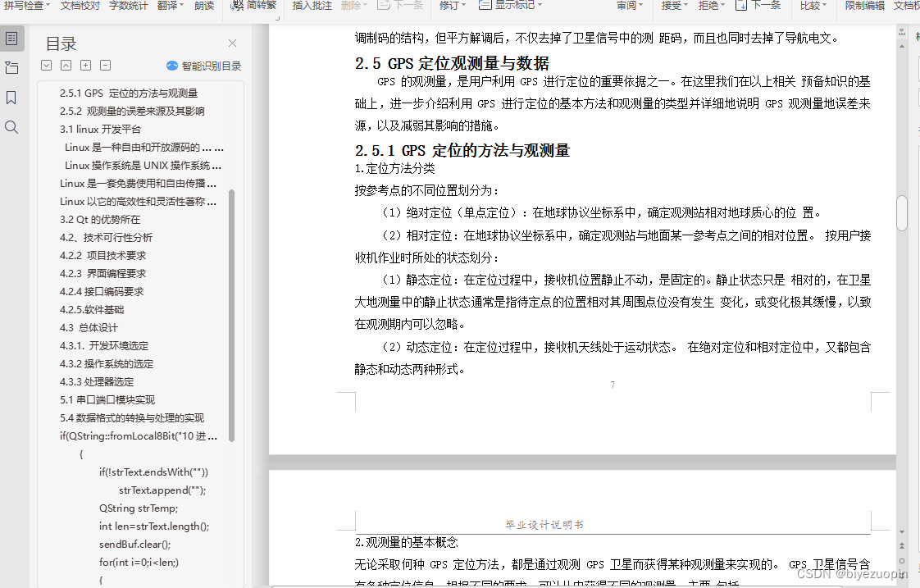
Task: Select outline item 4.3.3 处理器选定
Action: tap(97, 382)
